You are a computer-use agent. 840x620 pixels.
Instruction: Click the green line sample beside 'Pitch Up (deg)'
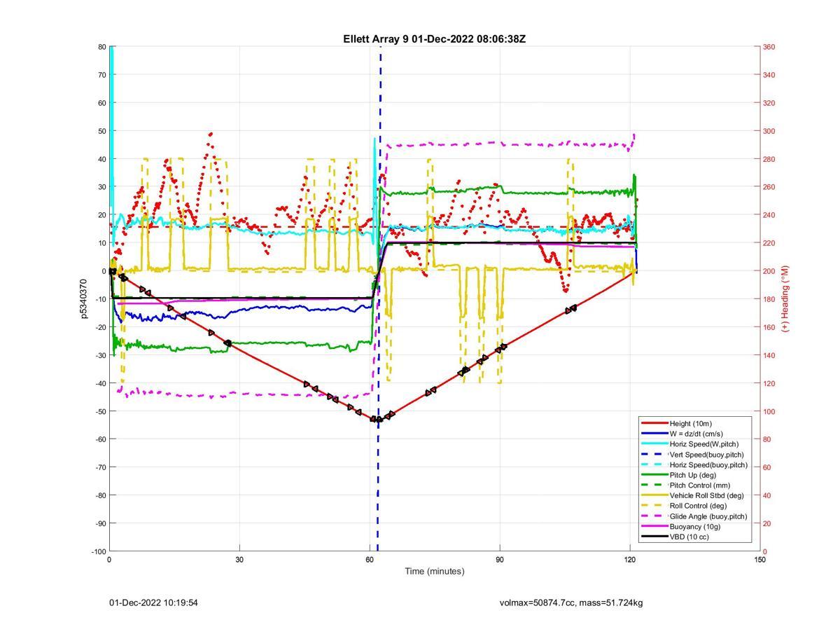coord(654,475)
